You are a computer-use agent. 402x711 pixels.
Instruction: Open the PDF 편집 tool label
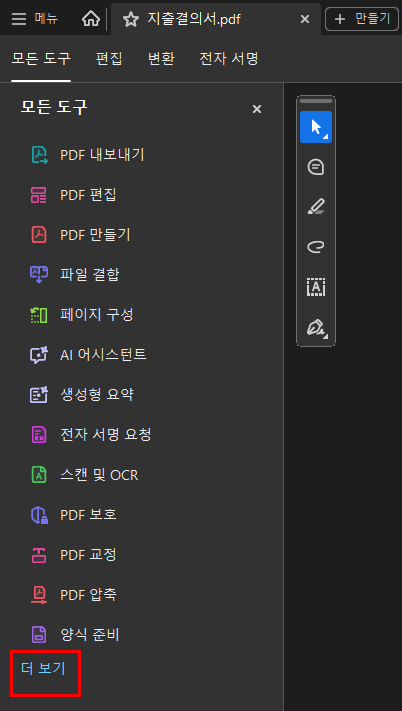tap(88, 195)
